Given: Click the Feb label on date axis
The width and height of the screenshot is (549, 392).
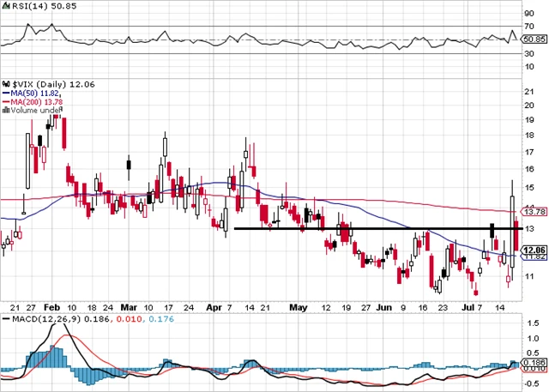Looking at the screenshot, I should [x=51, y=305].
